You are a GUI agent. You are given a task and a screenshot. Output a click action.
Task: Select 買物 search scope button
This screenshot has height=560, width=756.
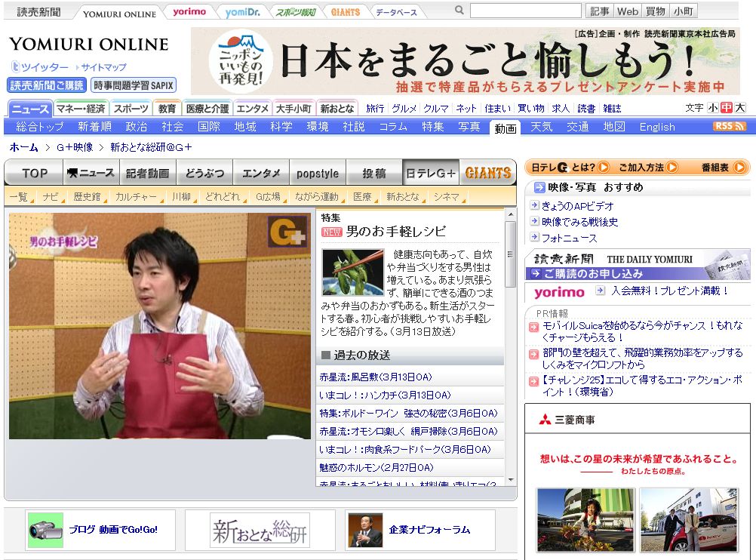point(655,11)
